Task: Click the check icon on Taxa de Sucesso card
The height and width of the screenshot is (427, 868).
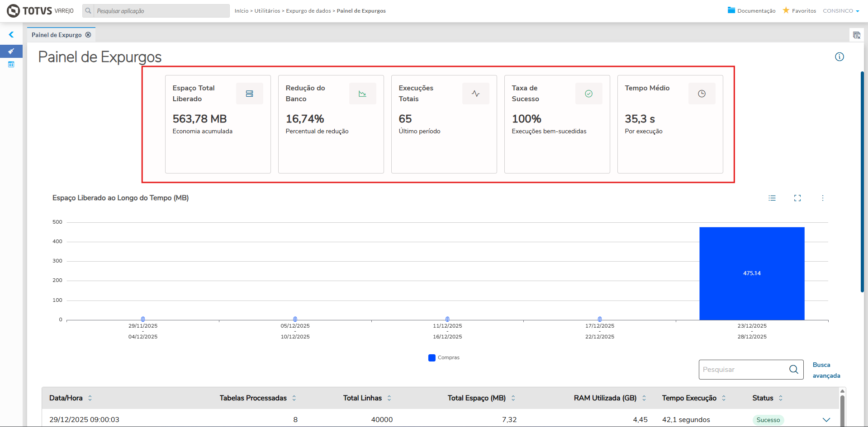Action: 589,94
